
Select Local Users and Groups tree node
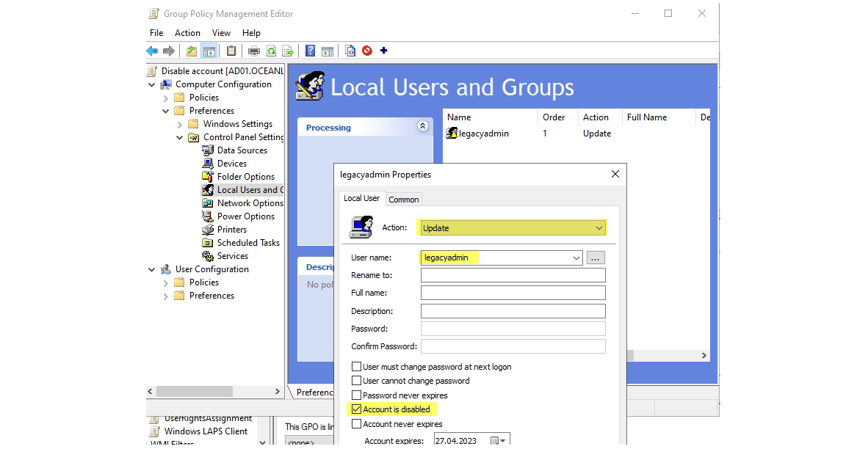pyautogui.click(x=242, y=190)
